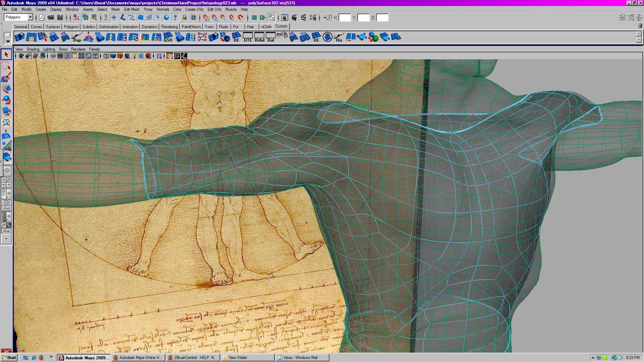Click the Y coordinate input field
This screenshot has height=362, width=644.
pyautogui.click(x=363, y=17)
